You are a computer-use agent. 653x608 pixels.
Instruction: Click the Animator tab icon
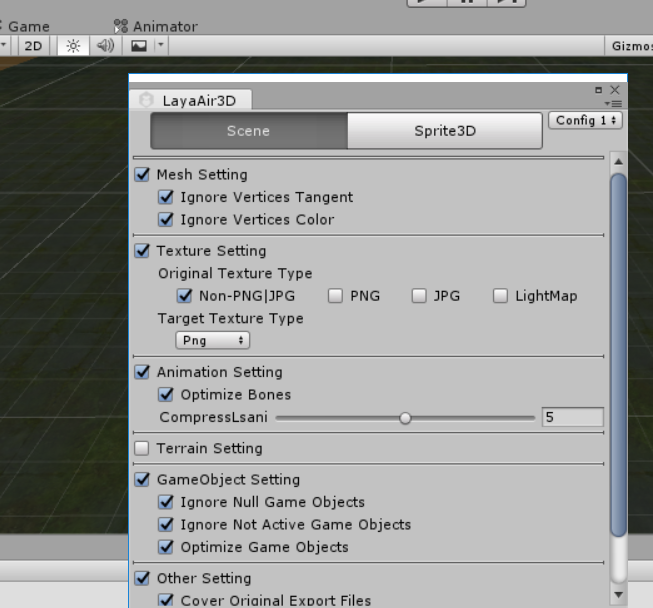[x=121, y=26]
